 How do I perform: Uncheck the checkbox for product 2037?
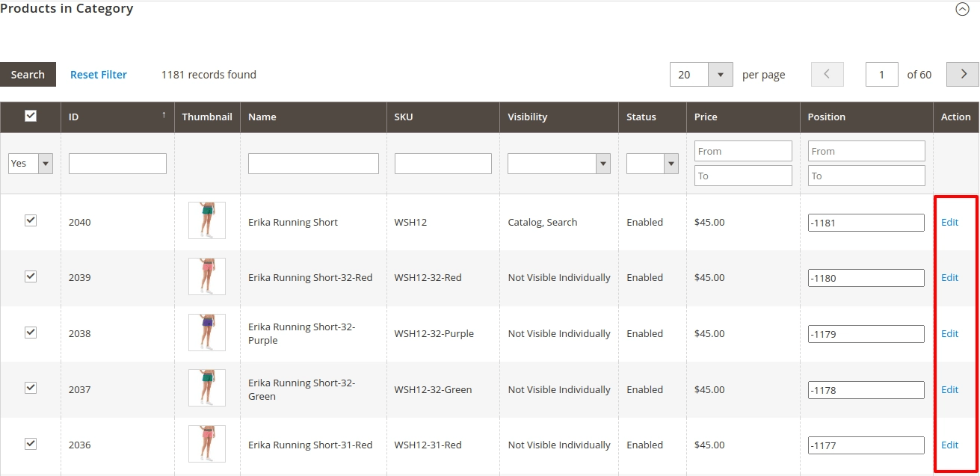coord(31,388)
